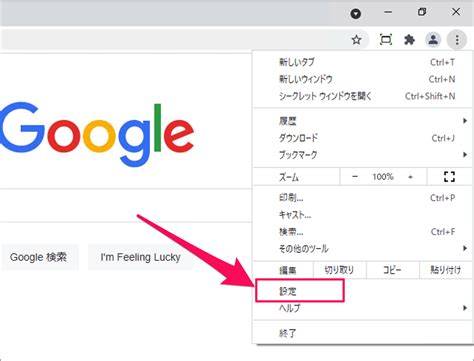Minimize the Chrome window
Viewport: 474px width, 361px height.
[x=388, y=12]
